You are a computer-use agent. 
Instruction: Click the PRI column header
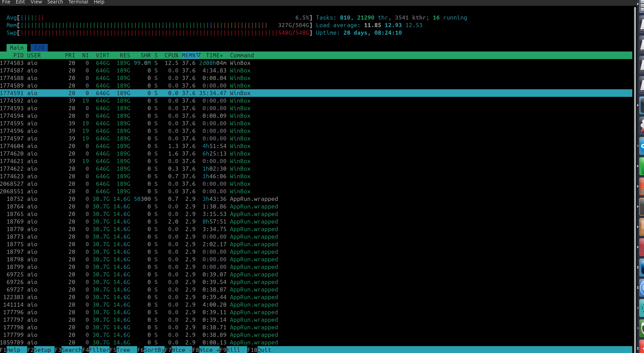70,55
